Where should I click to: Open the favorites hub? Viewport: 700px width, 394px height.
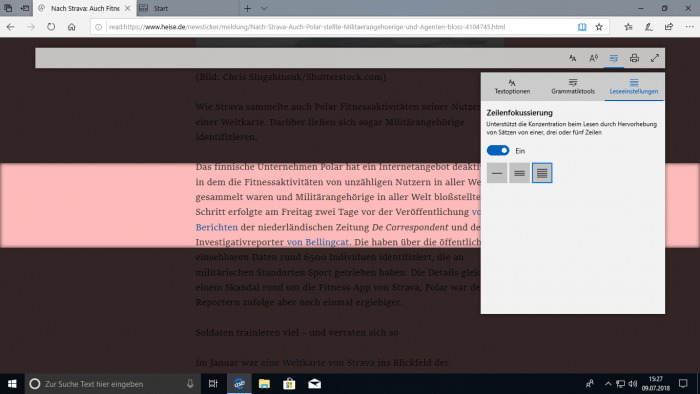point(629,27)
